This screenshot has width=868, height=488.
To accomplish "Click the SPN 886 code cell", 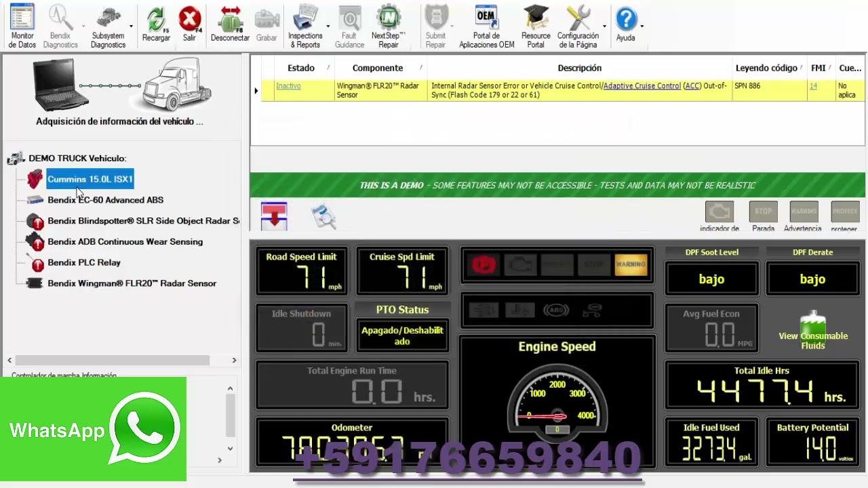I will coord(769,90).
